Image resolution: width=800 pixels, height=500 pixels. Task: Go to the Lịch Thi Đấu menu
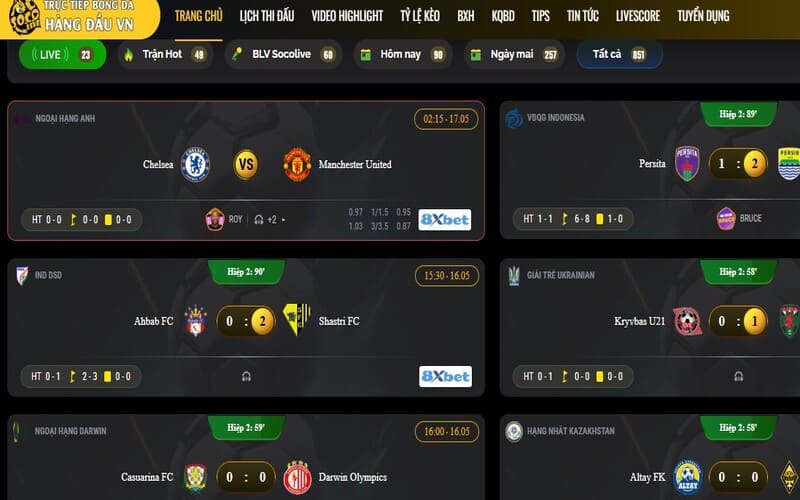click(267, 16)
